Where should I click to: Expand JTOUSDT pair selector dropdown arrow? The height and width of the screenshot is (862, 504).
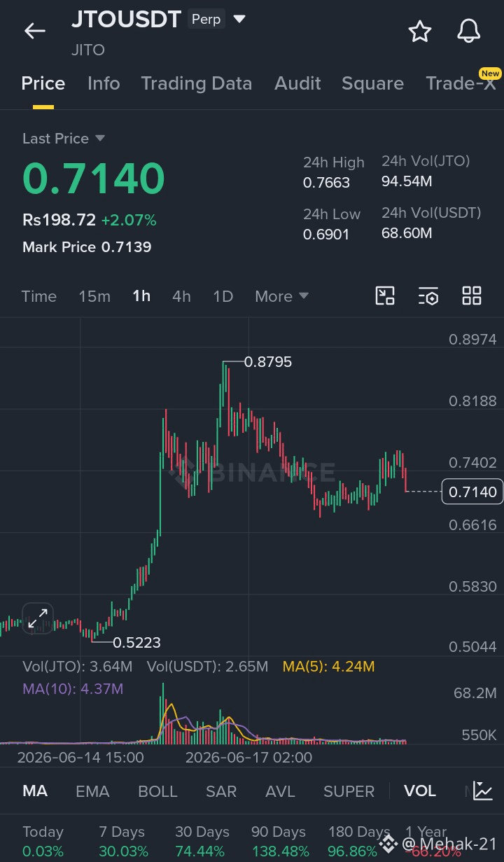pyautogui.click(x=239, y=19)
